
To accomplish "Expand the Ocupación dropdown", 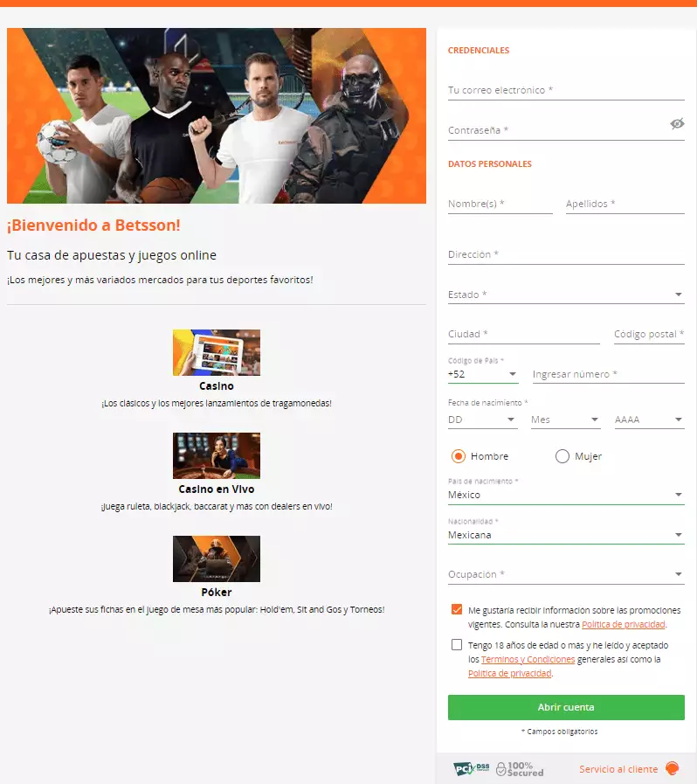I will (566, 574).
